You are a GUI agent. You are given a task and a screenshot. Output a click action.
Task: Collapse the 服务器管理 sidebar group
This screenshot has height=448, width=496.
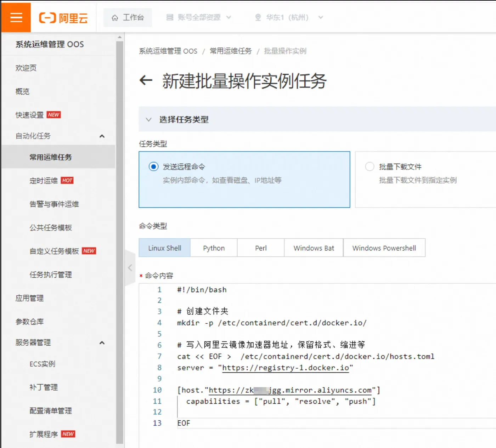pyautogui.click(x=102, y=342)
